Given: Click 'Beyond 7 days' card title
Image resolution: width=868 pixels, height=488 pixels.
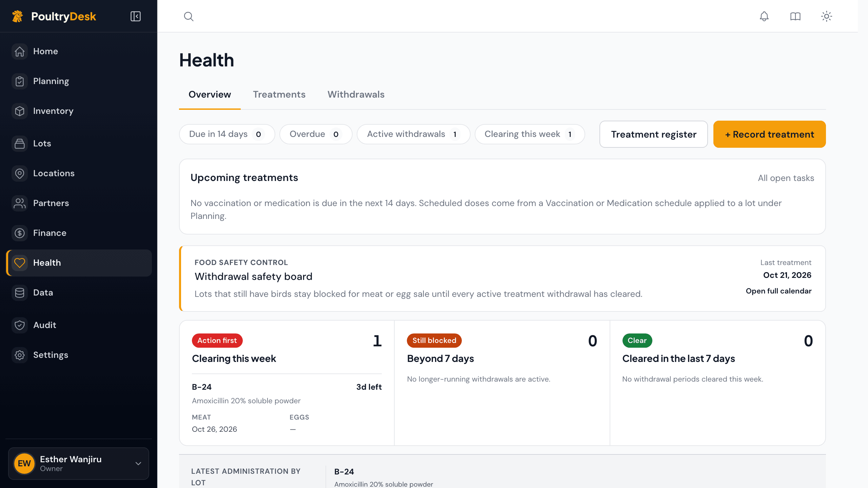Looking at the screenshot, I should (x=440, y=359).
